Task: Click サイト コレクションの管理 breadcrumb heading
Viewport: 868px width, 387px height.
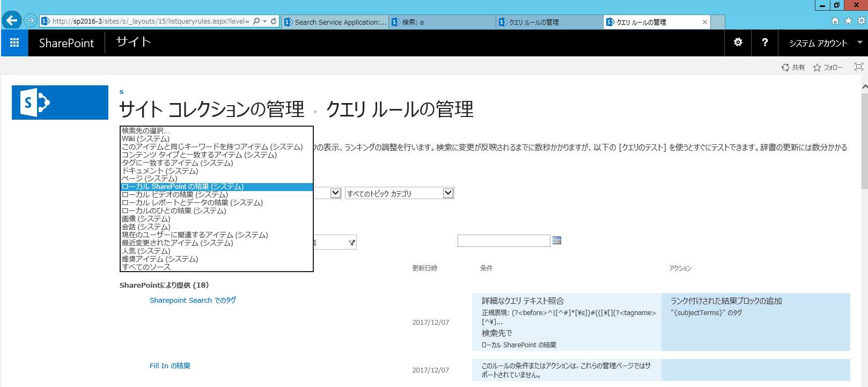Action: 211,109
